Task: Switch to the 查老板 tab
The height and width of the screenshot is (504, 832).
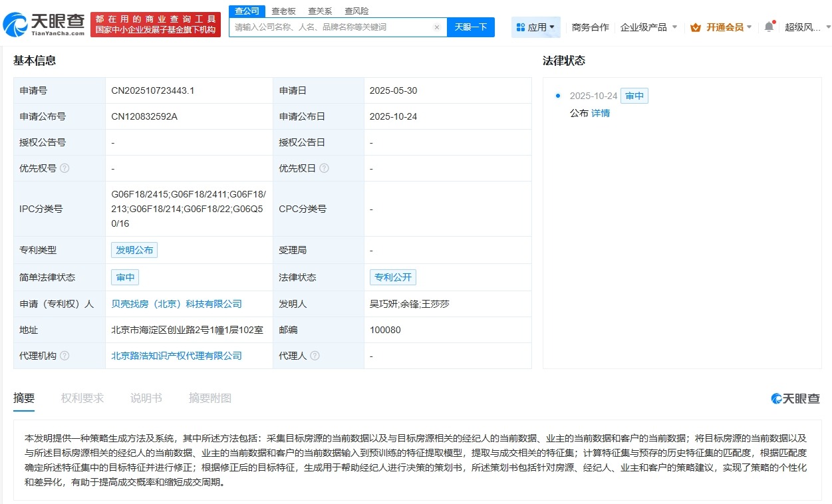Action: point(284,11)
